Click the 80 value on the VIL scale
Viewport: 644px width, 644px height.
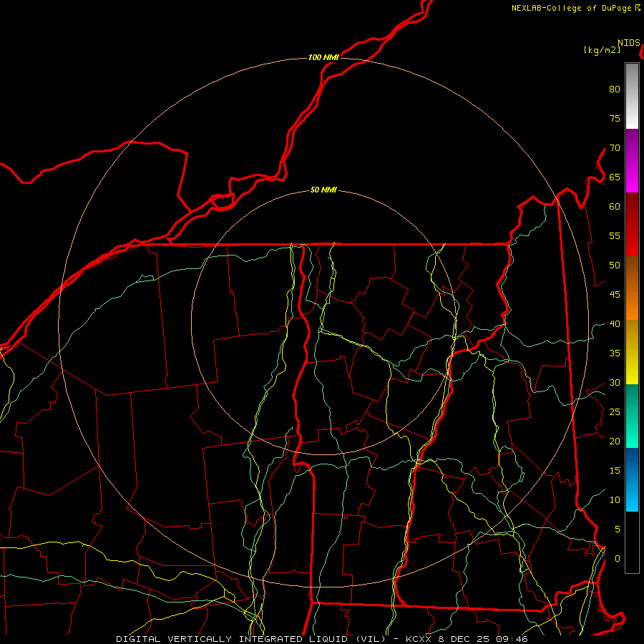click(x=615, y=89)
